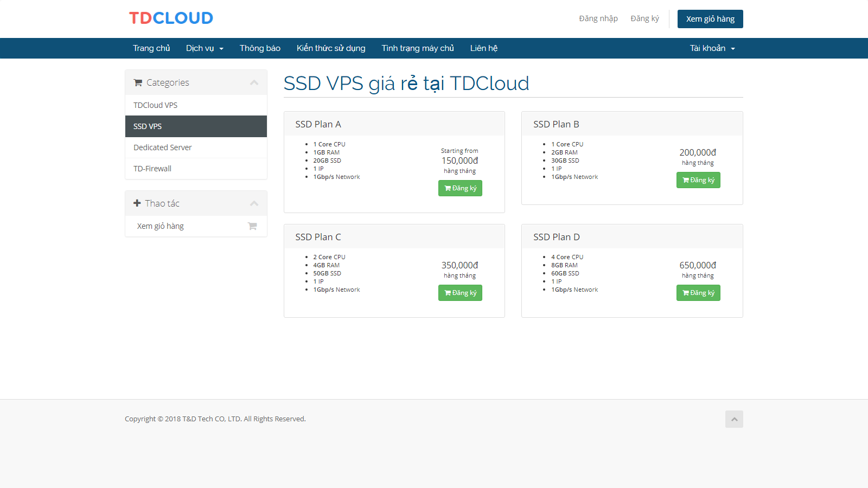Image resolution: width=868 pixels, height=488 pixels.
Task: Click 20GB SSD in Plan A specs
Action: (x=327, y=160)
